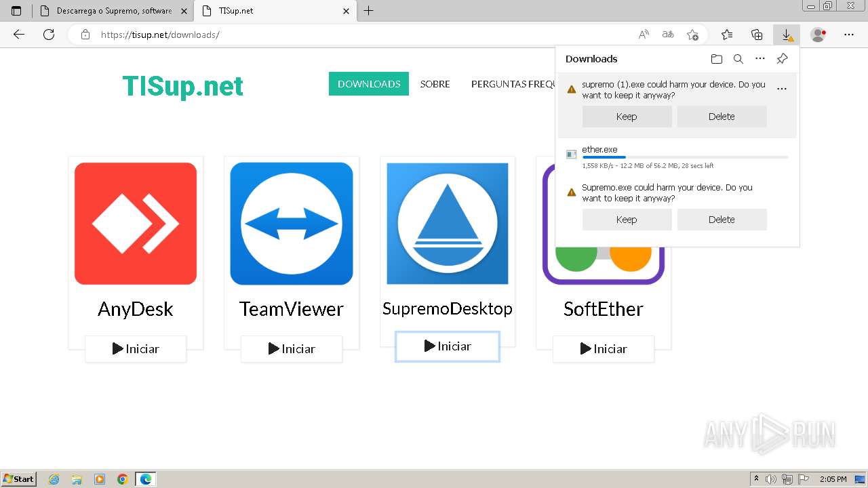Screen dimensions: 868x488
Task: Switch to the TISup.net tab
Action: click(275, 11)
